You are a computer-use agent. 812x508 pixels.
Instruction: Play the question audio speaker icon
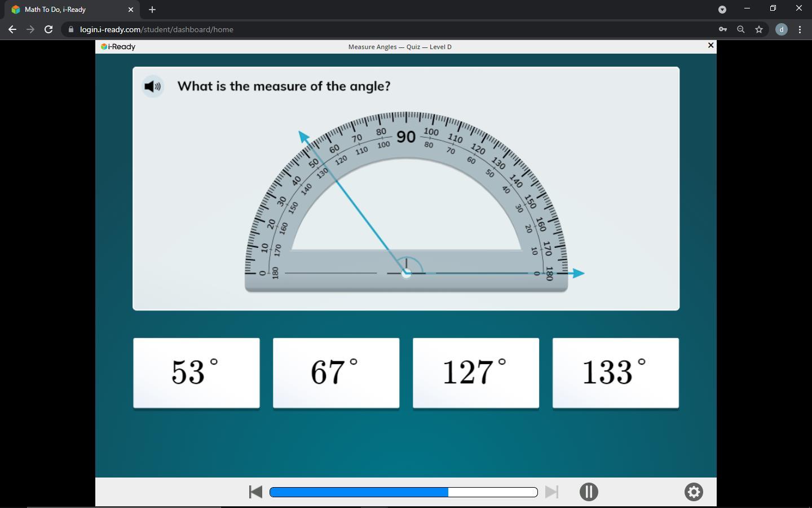click(153, 86)
